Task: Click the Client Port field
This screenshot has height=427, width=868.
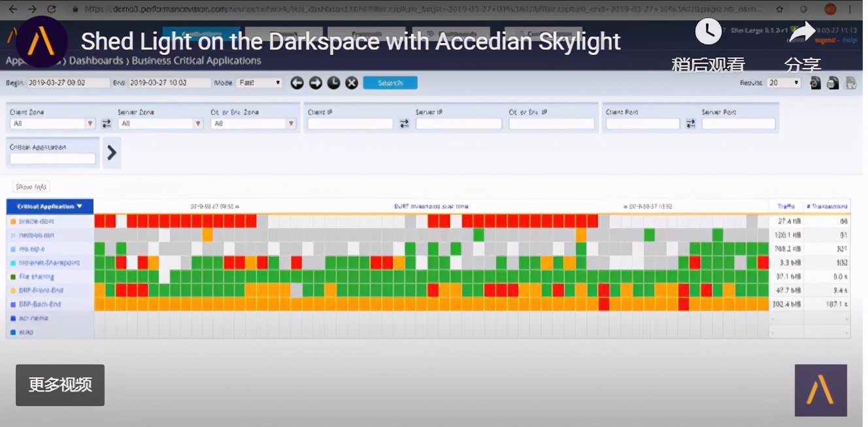Action: pyautogui.click(x=643, y=123)
